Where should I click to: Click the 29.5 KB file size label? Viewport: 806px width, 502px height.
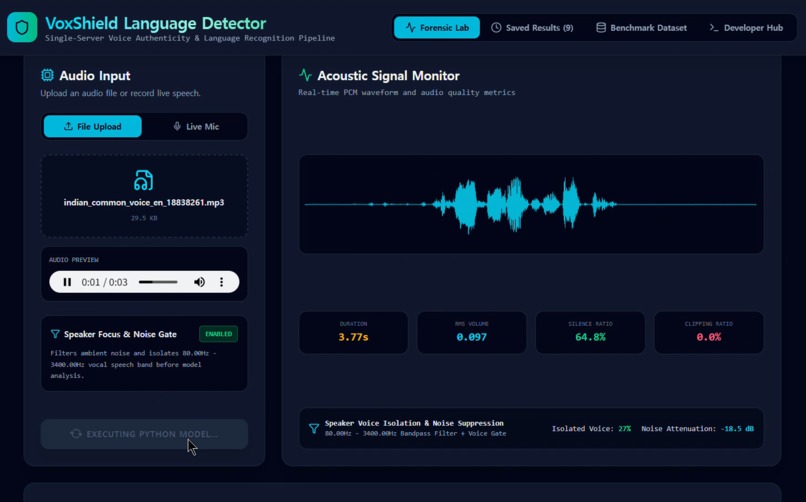[x=144, y=218]
